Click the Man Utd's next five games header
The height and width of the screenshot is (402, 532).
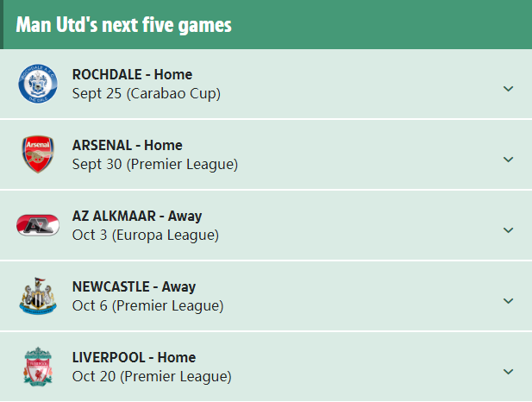pos(123,25)
